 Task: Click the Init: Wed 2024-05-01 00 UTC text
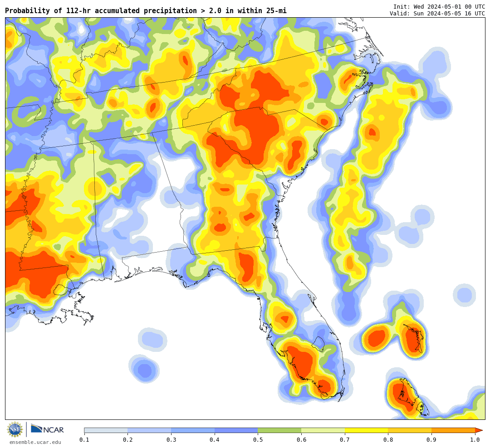click(x=439, y=6)
